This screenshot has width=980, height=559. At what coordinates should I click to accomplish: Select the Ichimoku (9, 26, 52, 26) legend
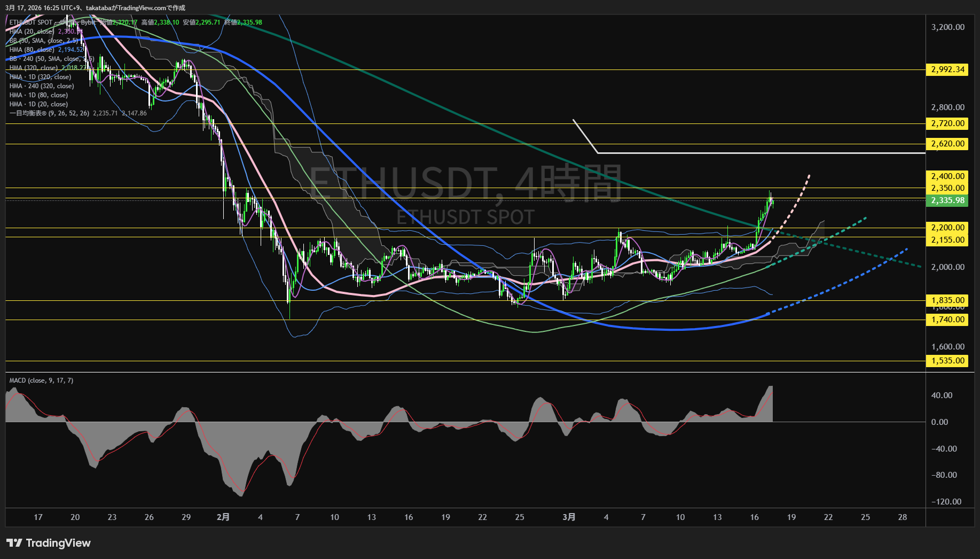49,113
